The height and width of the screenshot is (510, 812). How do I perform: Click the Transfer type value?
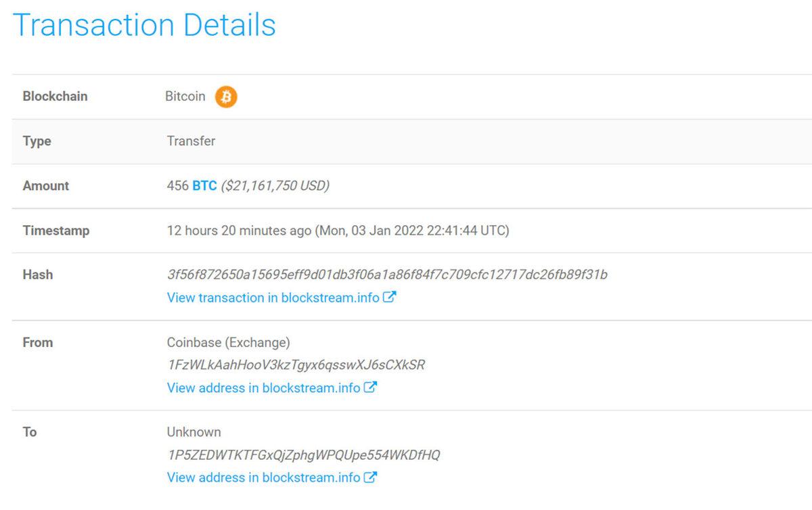[x=191, y=141]
